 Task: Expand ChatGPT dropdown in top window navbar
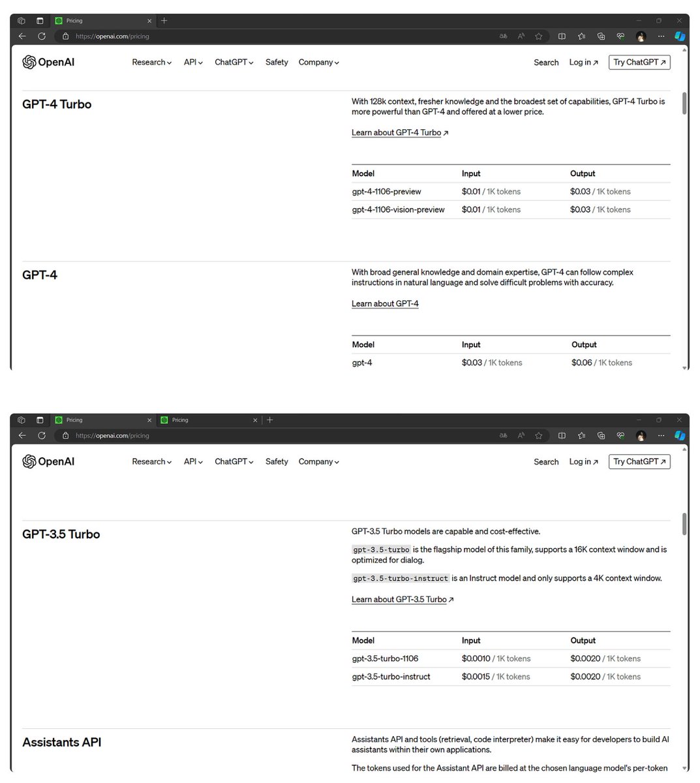(x=234, y=63)
